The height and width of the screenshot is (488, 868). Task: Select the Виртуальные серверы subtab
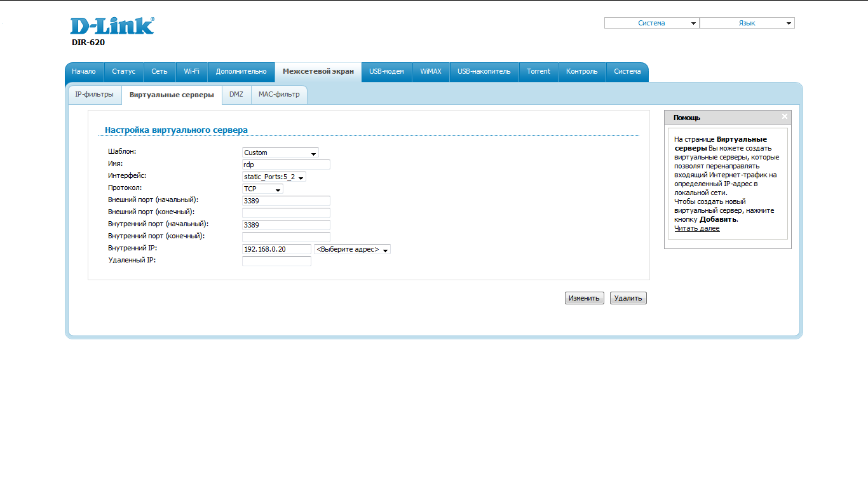click(x=172, y=95)
